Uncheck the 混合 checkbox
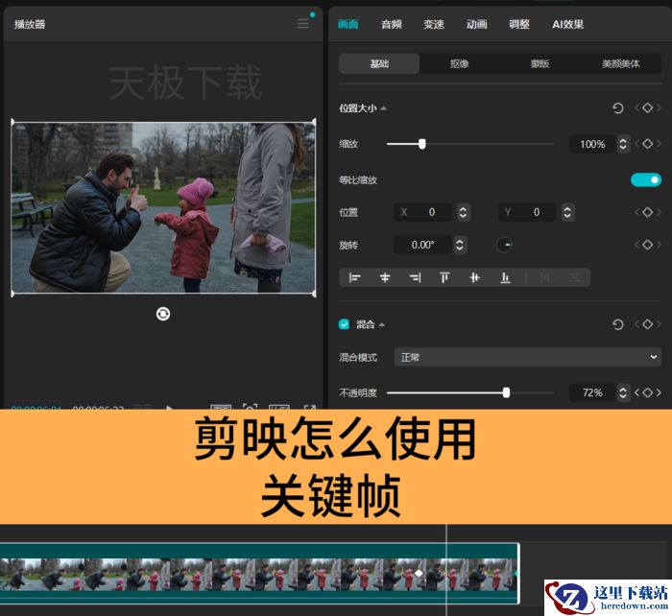Viewport: 672px width, 616px height. tap(344, 324)
